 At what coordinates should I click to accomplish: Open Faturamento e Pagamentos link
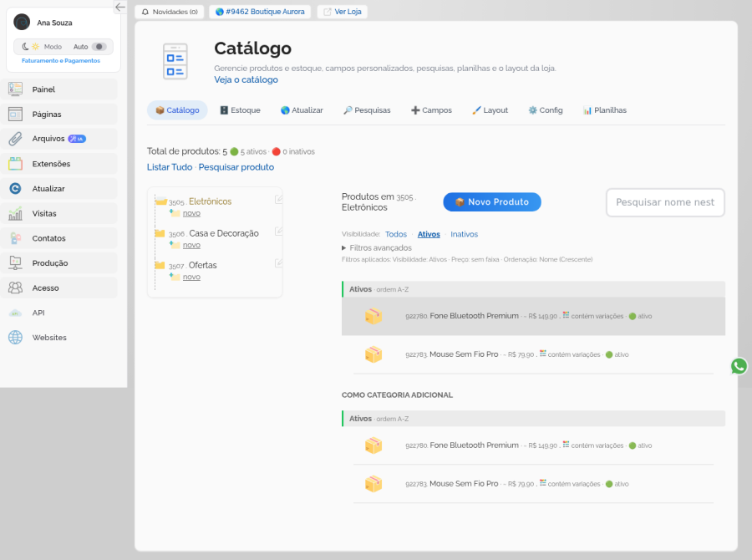pos(61,60)
